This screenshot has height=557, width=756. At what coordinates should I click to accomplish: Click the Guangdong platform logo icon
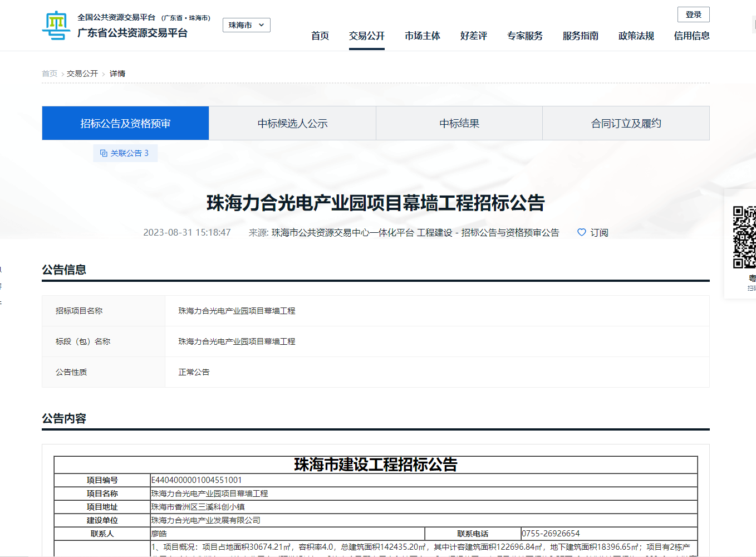tap(56, 26)
